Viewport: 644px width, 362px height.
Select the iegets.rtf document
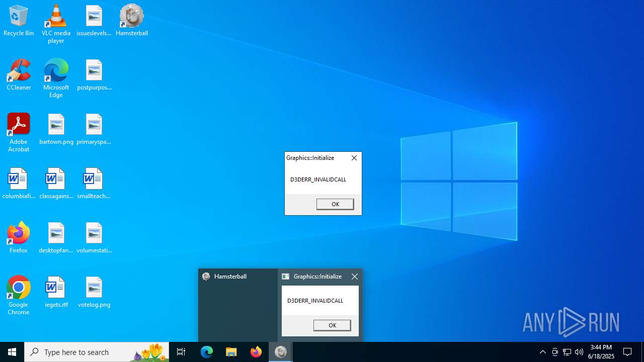56,293
